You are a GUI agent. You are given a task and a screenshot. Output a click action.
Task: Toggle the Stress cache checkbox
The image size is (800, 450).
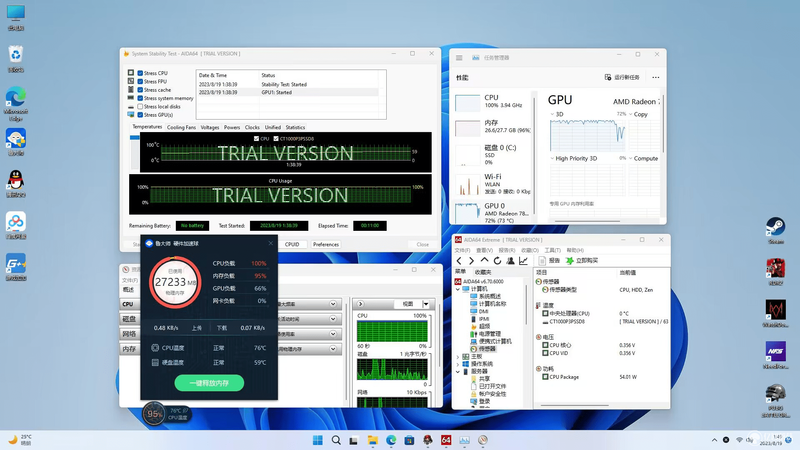coord(140,90)
